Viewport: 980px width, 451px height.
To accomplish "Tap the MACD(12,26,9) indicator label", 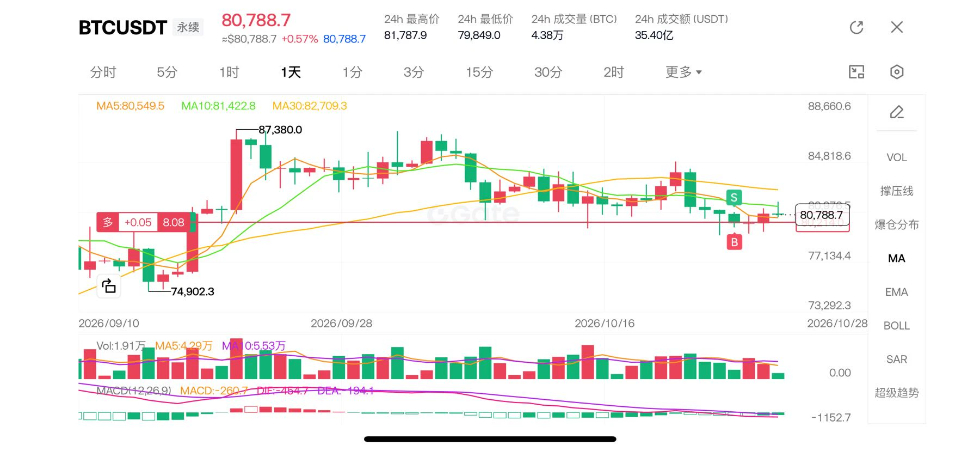I will click(134, 391).
